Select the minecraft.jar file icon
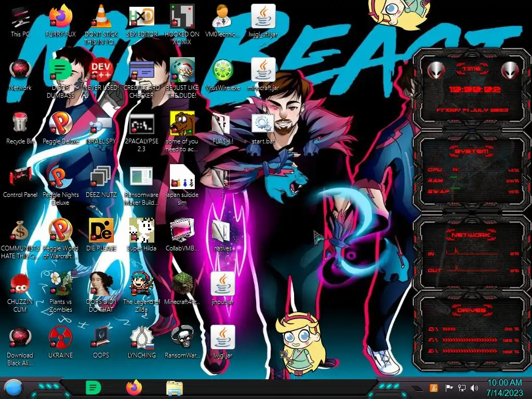The height and width of the screenshot is (399, 532). click(x=263, y=75)
